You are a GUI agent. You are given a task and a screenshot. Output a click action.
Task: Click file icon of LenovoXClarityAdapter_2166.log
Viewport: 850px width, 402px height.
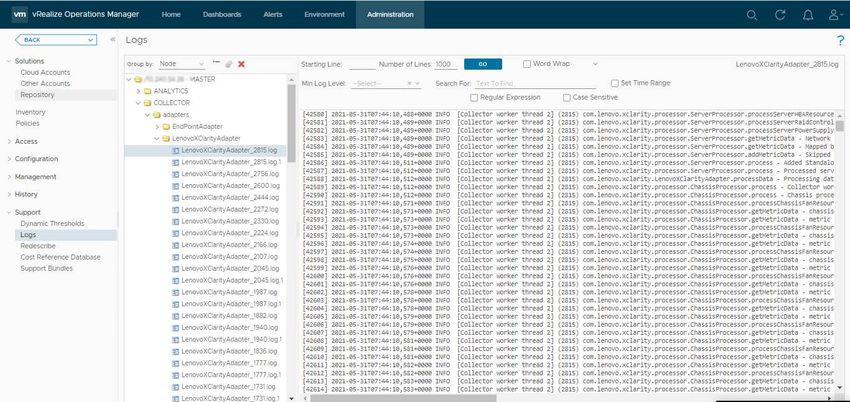175,245
